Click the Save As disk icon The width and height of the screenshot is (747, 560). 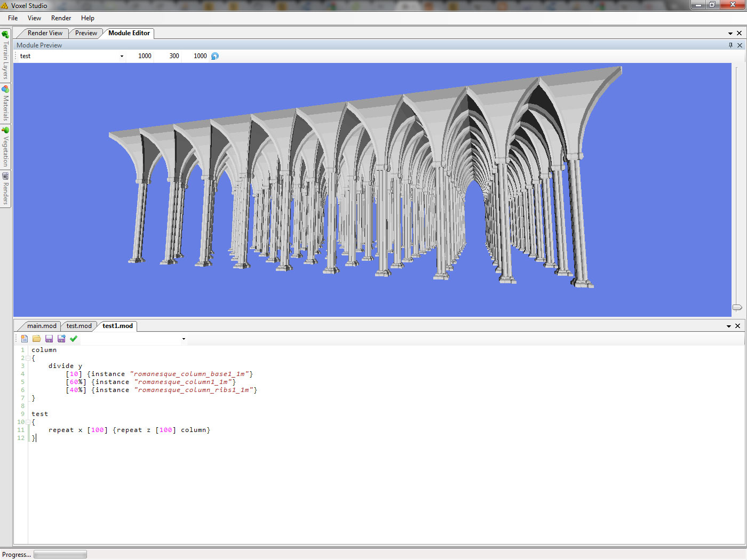[x=61, y=339]
